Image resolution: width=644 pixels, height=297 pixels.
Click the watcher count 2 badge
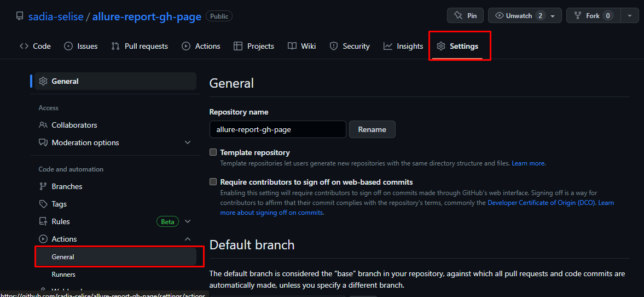click(x=540, y=16)
